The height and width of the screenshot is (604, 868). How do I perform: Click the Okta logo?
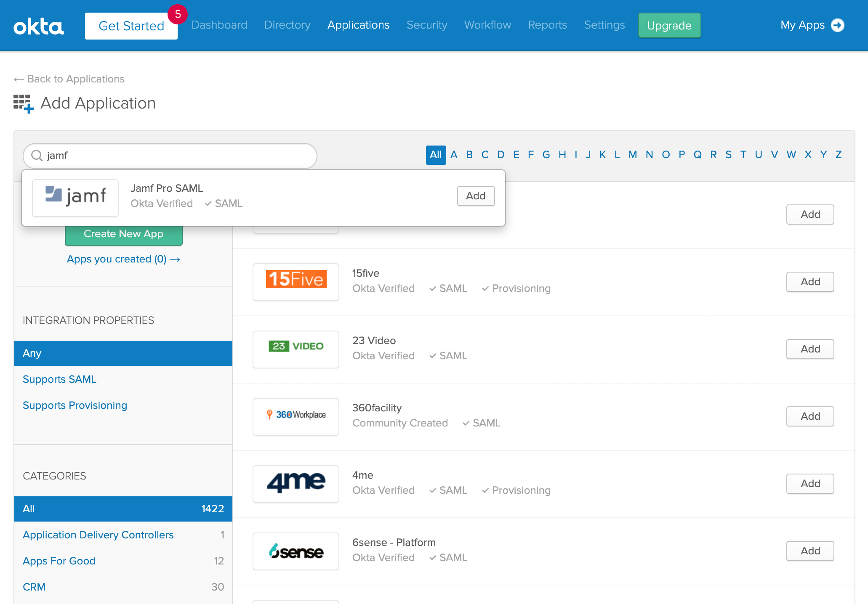[38, 26]
